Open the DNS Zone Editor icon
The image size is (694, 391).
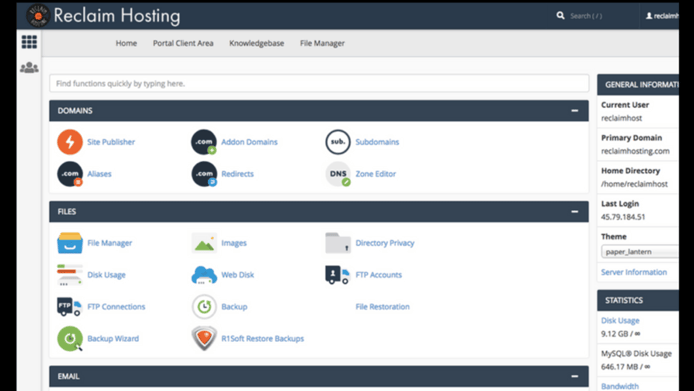point(338,174)
